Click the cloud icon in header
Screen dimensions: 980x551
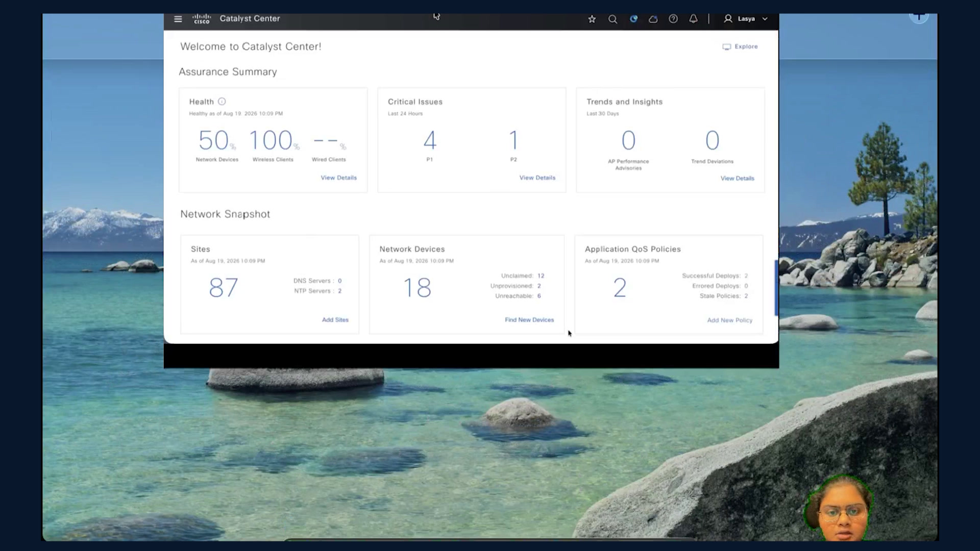tap(653, 19)
